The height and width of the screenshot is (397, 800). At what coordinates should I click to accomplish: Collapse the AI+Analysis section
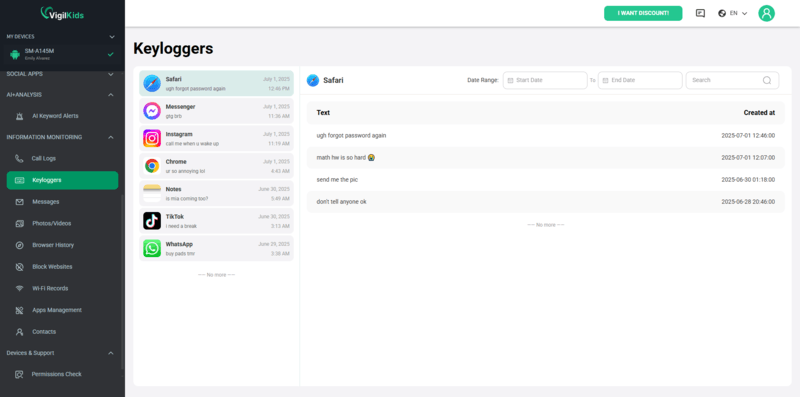[111, 95]
